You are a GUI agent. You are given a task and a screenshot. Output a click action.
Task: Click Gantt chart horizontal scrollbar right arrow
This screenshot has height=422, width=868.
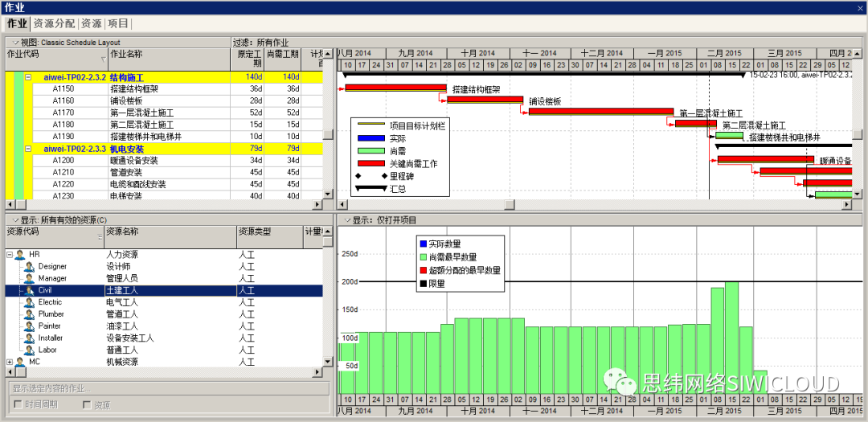click(847, 204)
